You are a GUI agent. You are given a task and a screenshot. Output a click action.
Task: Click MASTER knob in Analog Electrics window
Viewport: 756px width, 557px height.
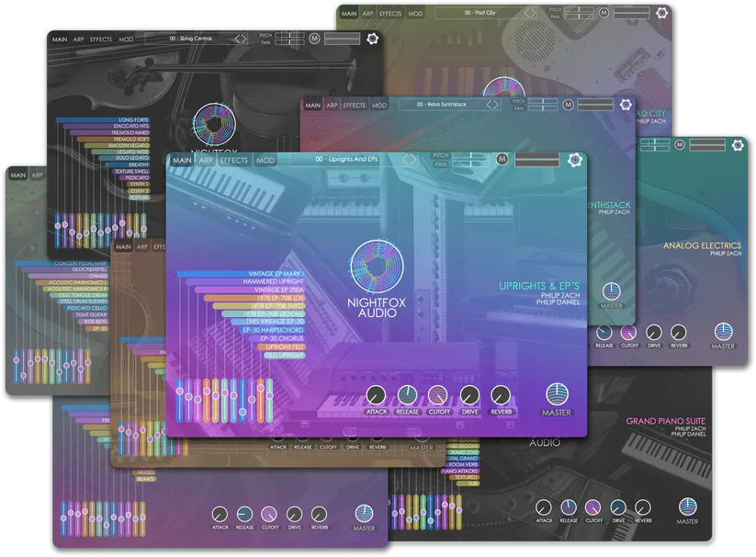point(723,332)
